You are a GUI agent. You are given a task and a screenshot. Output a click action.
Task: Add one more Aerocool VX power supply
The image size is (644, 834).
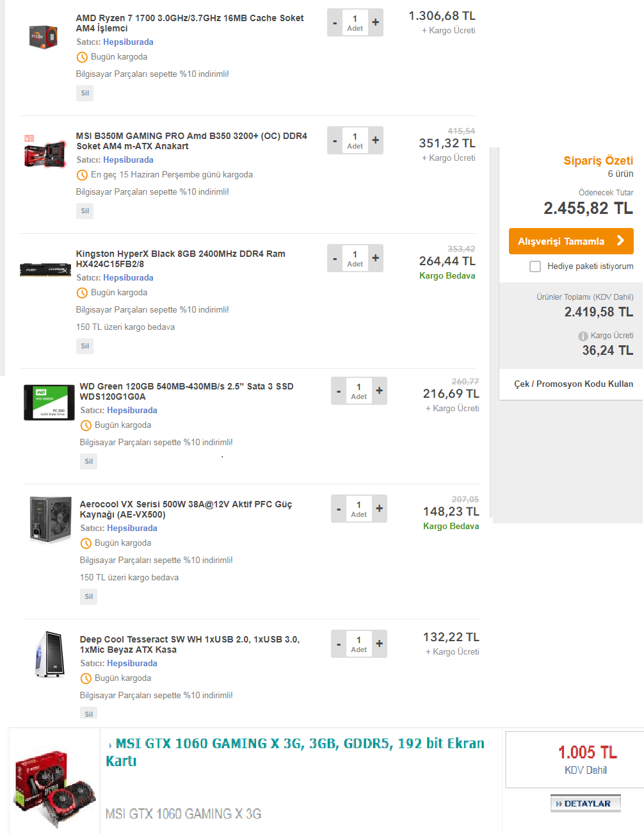click(380, 509)
